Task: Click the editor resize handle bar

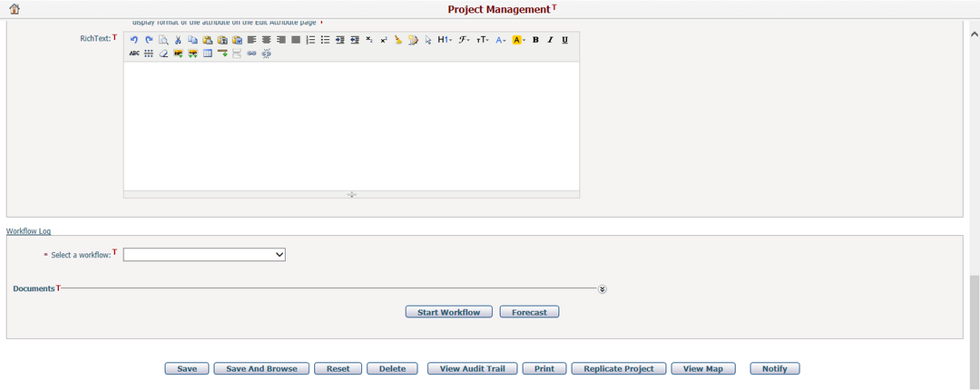Action: [351, 194]
